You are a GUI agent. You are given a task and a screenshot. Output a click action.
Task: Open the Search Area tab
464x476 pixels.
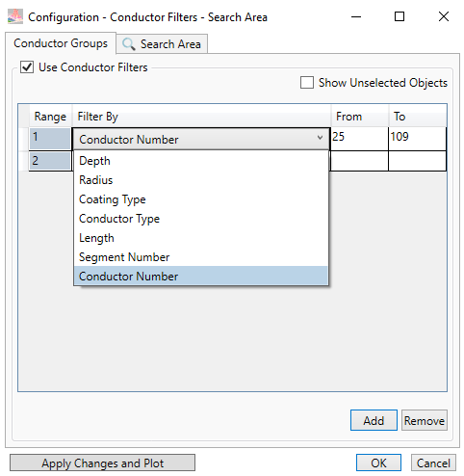click(x=162, y=44)
